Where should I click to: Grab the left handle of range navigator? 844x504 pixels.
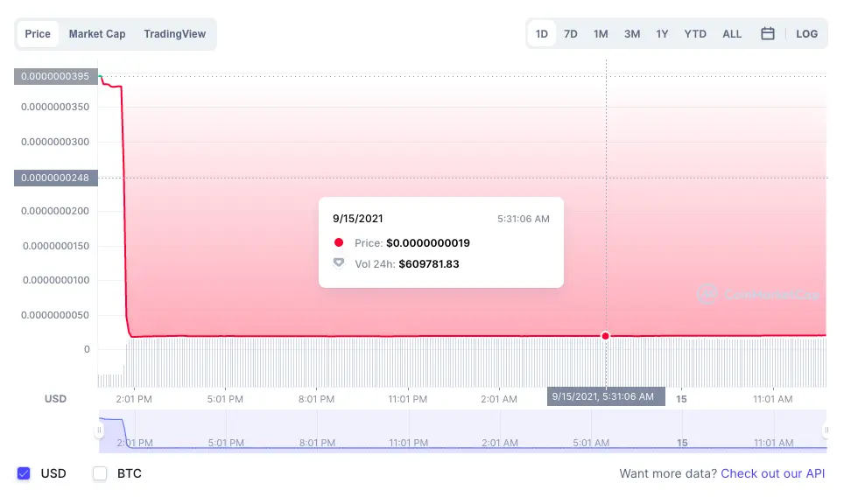[99, 430]
